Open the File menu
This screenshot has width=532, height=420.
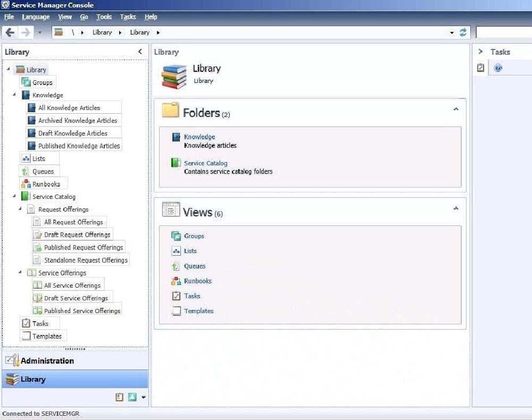[9, 16]
